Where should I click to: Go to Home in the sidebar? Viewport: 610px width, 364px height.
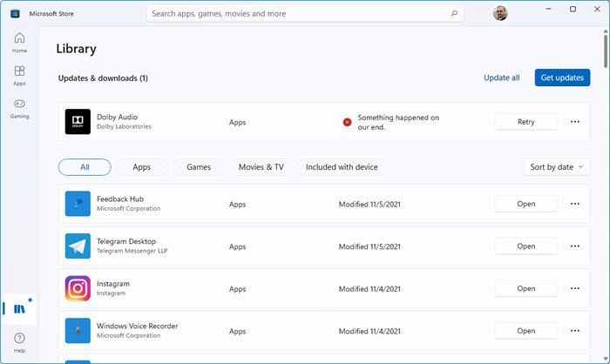tap(19, 43)
